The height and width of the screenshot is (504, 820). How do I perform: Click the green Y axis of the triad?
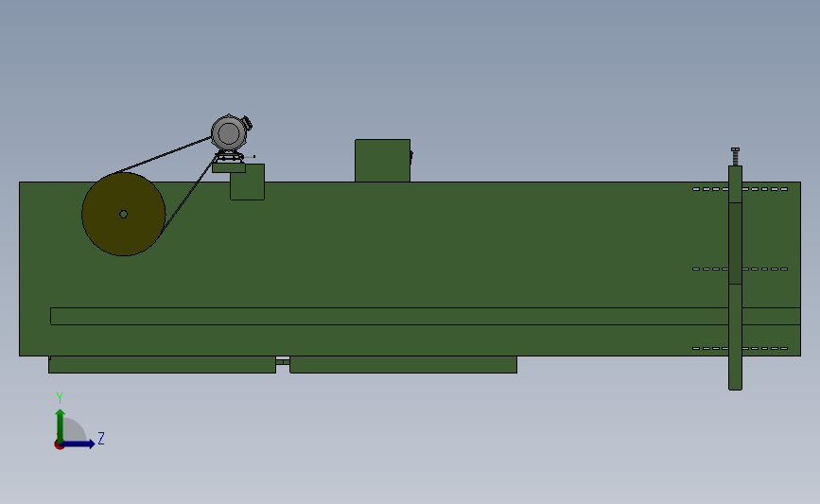(x=61, y=426)
